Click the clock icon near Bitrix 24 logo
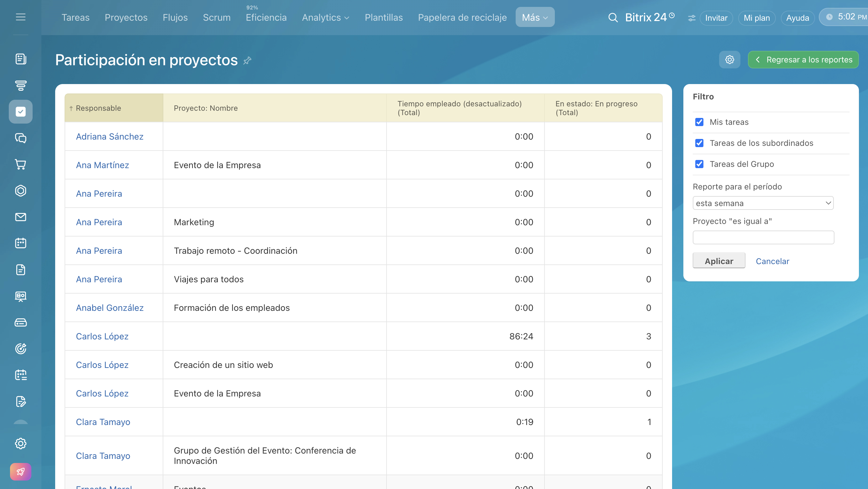 point(671,15)
